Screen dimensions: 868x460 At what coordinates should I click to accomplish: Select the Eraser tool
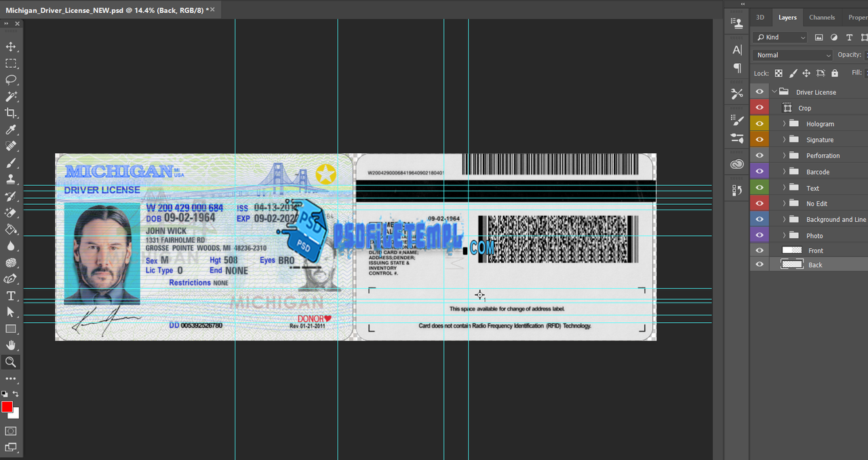[x=11, y=213]
